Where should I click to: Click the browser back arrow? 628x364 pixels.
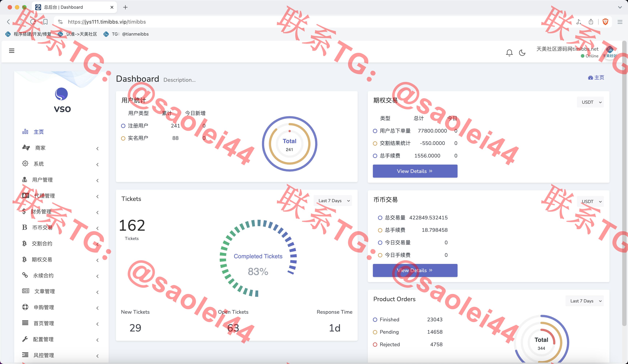coord(9,22)
